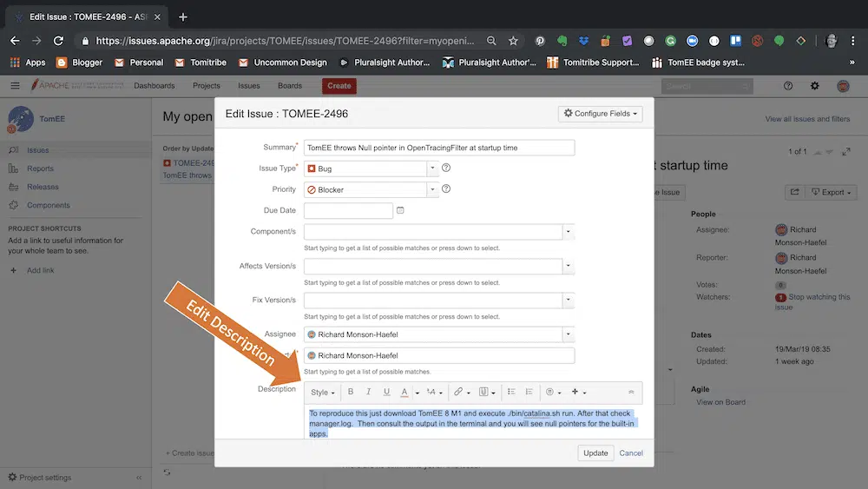868x489 pixels.
Task: Open more text formatting options dropdown
Action: 435,392
